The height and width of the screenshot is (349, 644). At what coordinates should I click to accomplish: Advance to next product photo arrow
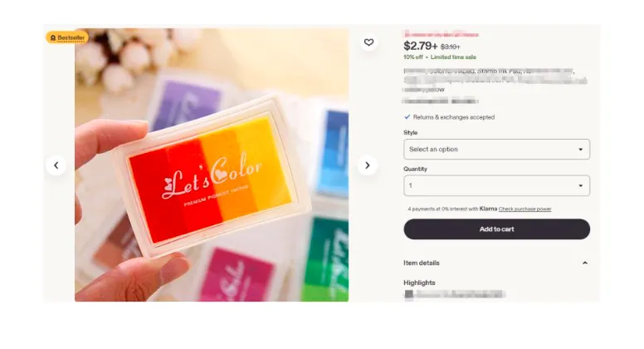coord(367,165)
